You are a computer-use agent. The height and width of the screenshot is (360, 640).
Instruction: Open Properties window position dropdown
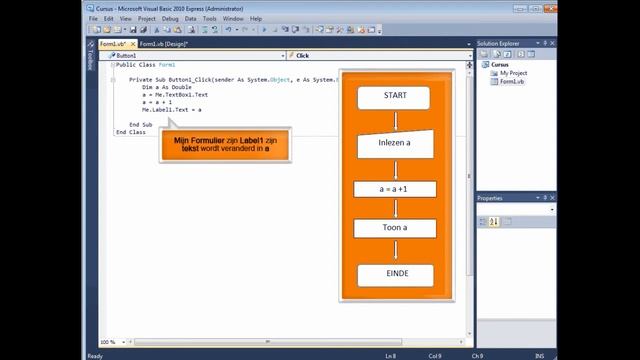538,198
